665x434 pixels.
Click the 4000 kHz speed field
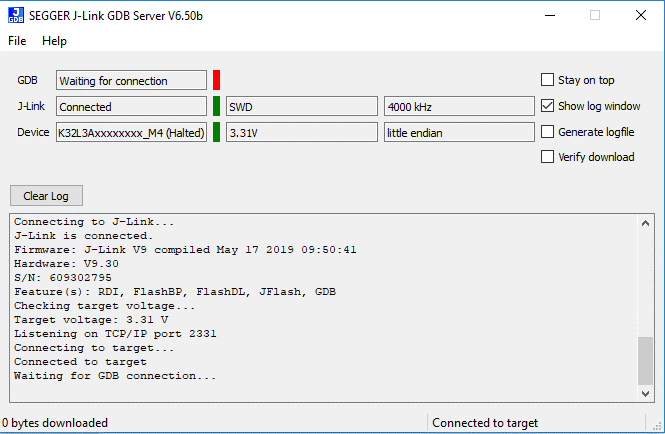coord(459,106)
